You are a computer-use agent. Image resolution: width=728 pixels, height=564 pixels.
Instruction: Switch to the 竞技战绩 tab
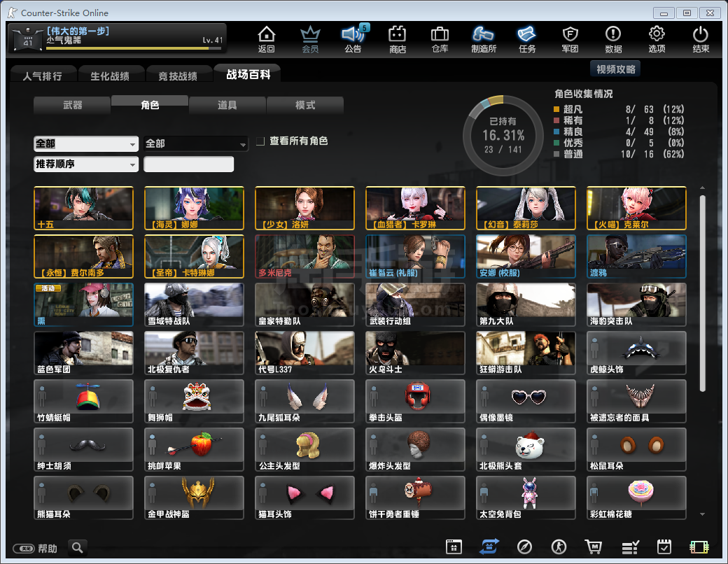(x=178, y=76)
